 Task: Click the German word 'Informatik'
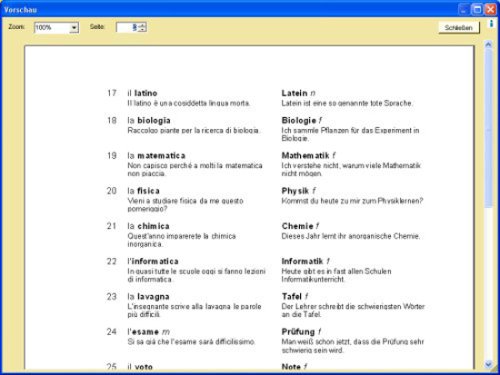coord(302,261)
